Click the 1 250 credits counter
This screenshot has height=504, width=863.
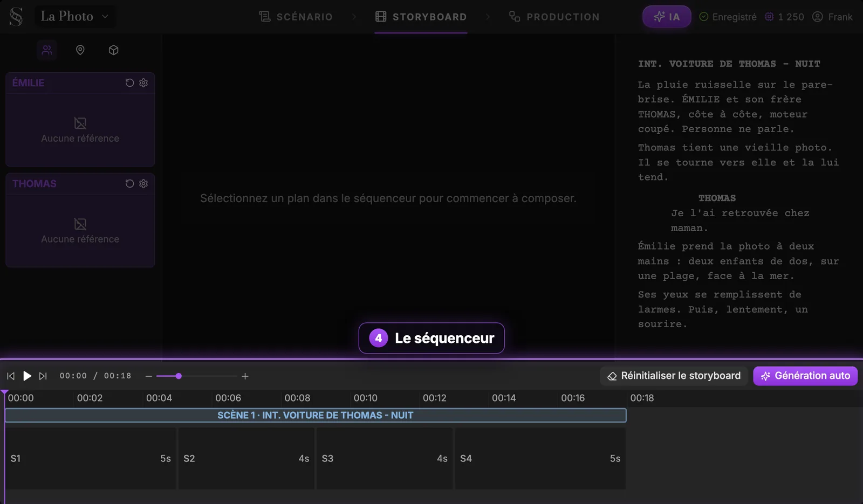[x=784, y=17]
